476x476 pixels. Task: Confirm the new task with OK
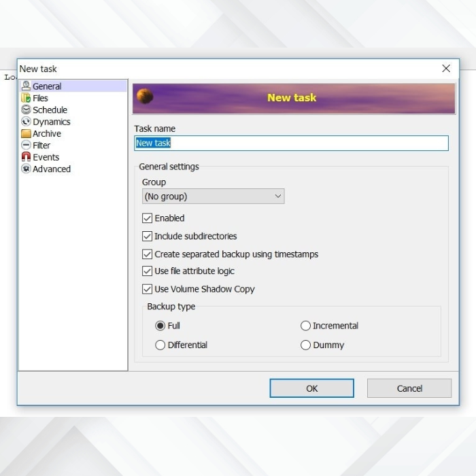[311, 388]
